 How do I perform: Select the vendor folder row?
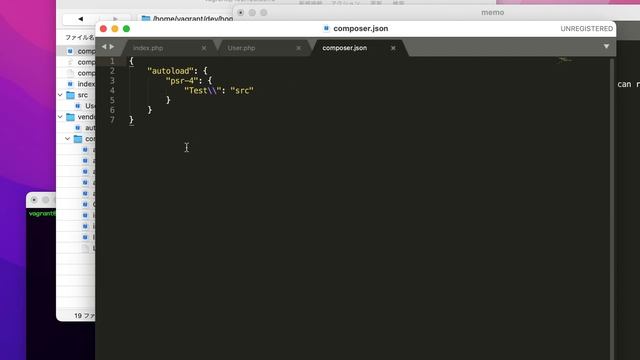point(76,117)
